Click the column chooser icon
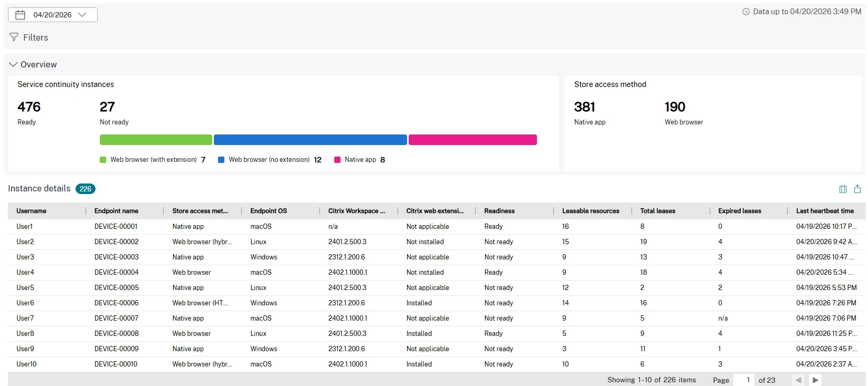The height and width of the screenshot is (386, 868). point(843,189)
